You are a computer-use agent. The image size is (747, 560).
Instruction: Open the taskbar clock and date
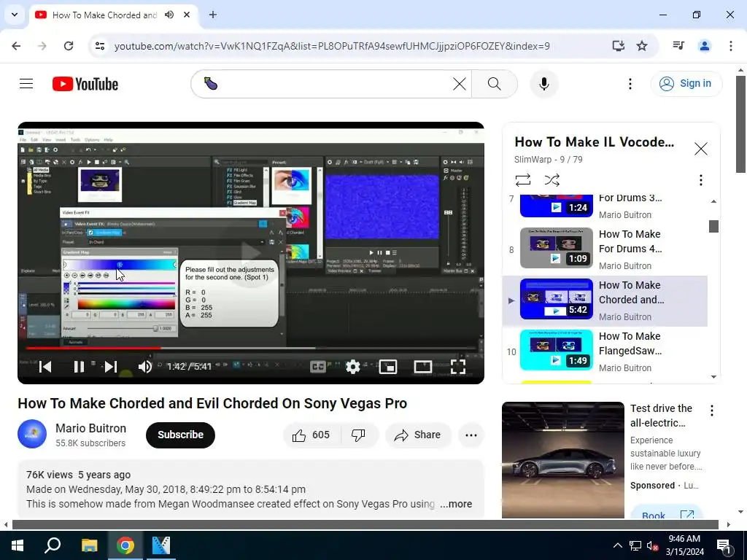tap(684, 545)
